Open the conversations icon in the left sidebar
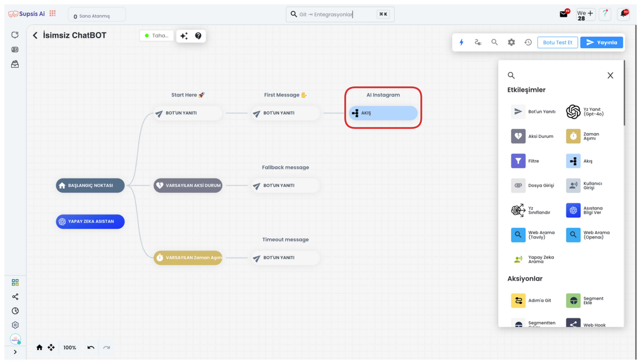Viewport: 641px width, 364px height. click(15, 35)
